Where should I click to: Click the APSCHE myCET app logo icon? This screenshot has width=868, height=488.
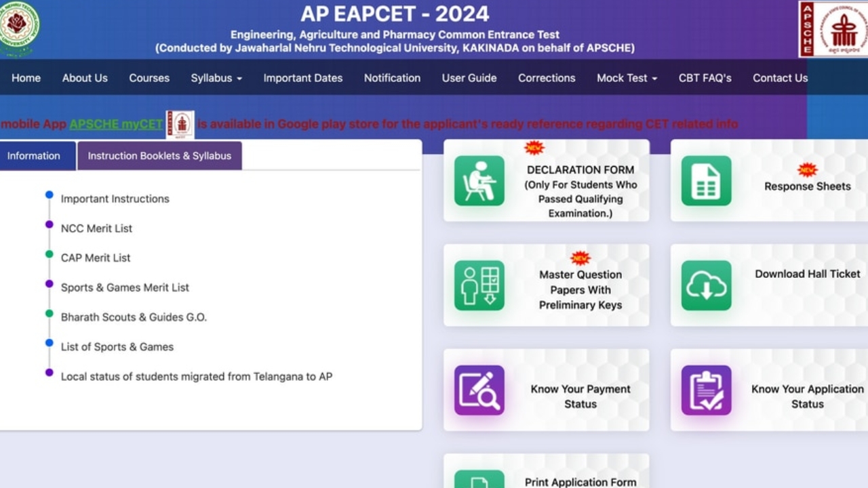point(180,125)
